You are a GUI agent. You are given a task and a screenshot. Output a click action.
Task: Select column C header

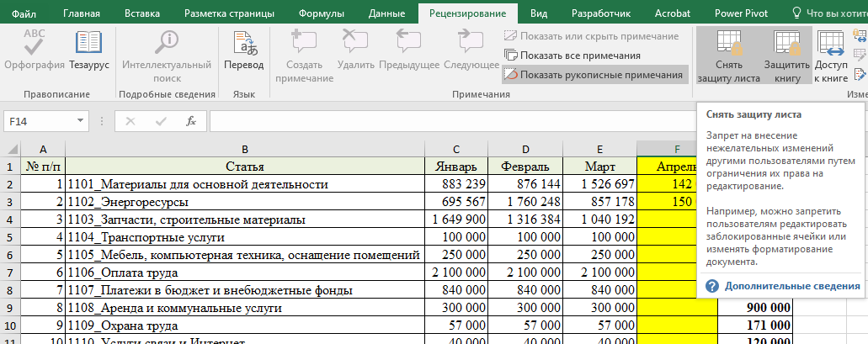[x=456, y=150]
